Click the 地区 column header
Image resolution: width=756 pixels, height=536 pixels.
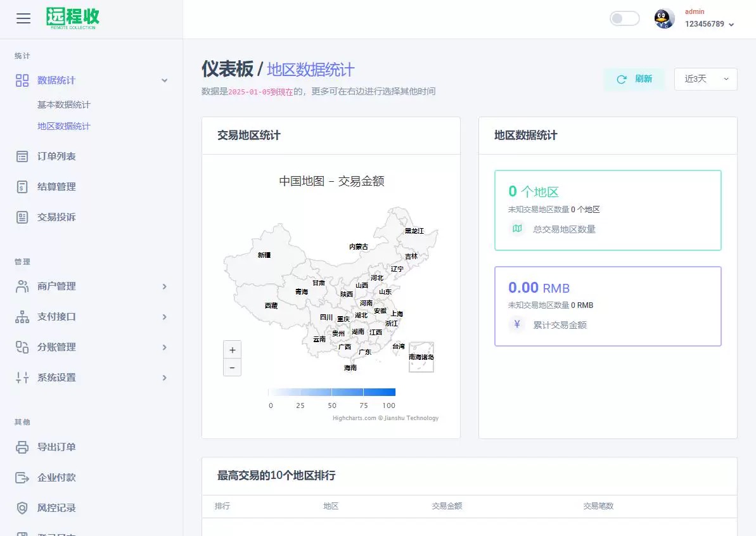[331, 506]
